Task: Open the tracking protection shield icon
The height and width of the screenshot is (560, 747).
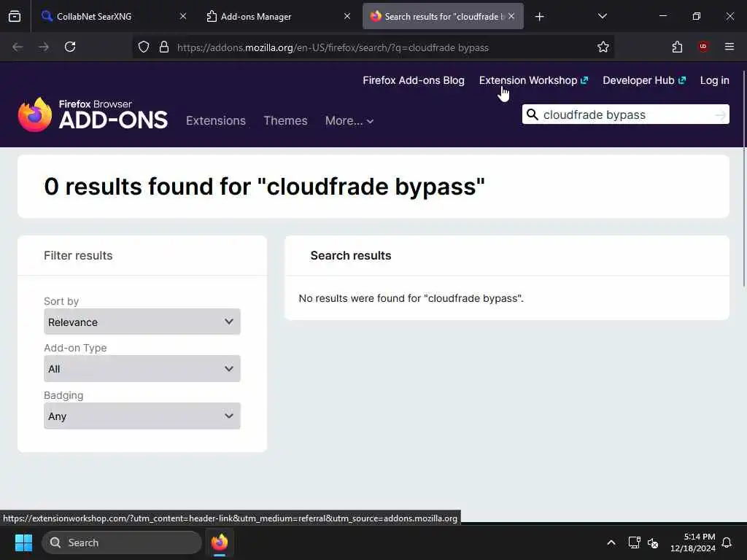Action: 144,47
